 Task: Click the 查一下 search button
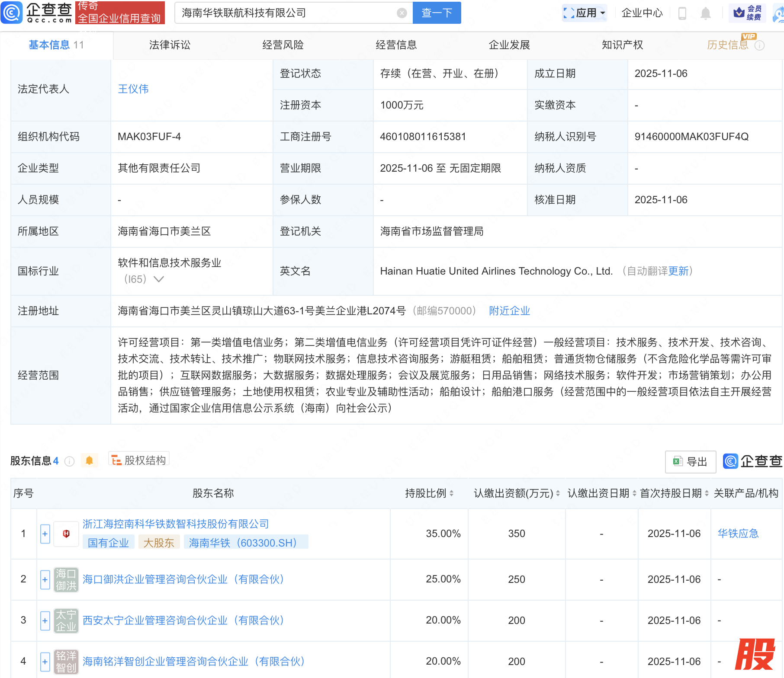click(x=437, y=13)
